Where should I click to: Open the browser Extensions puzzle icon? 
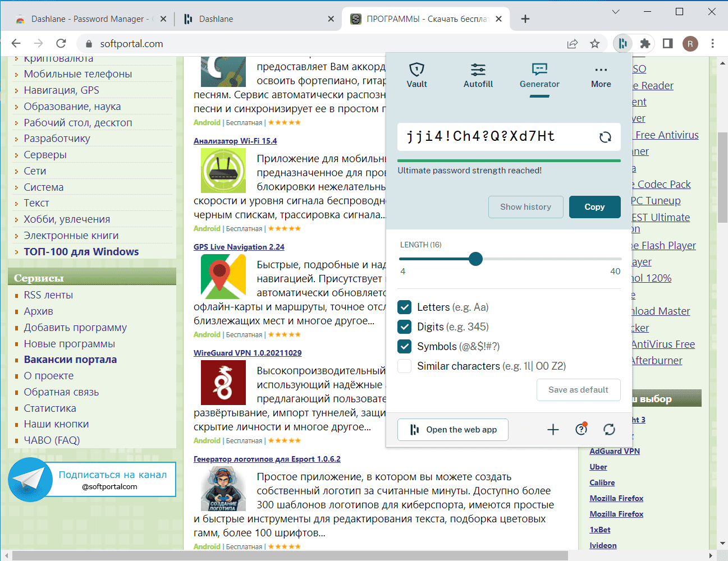[x=645, y=43]
